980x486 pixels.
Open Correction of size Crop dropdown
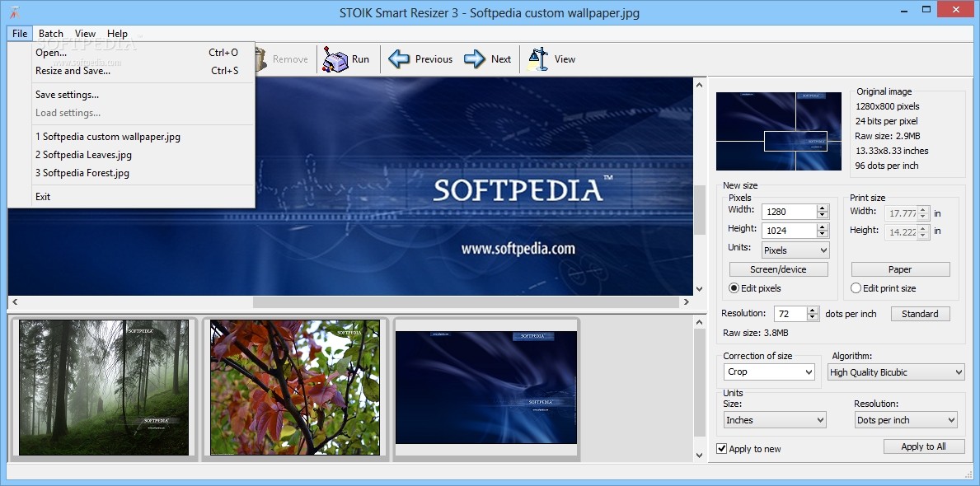[770, 372]
